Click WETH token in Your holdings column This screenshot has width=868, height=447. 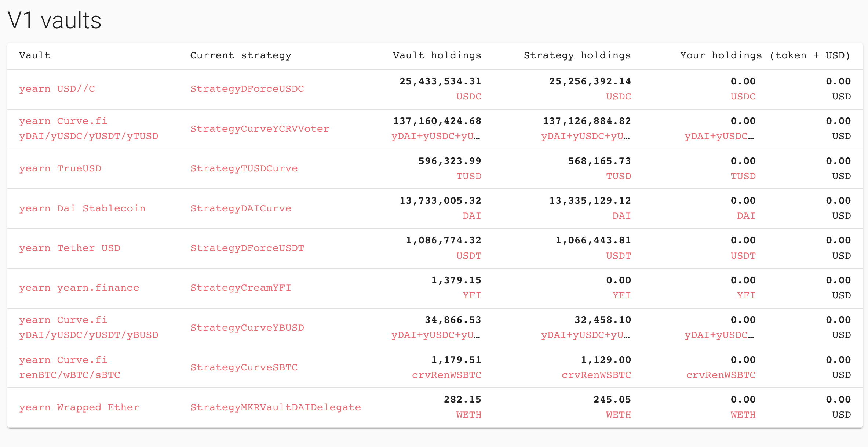point(743,415)
